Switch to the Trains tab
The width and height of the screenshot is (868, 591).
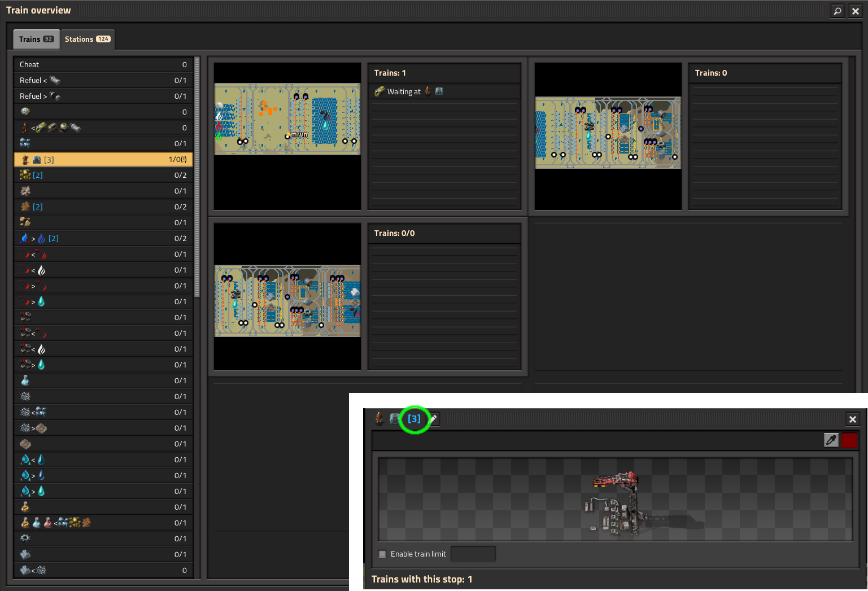click(36, 39)
